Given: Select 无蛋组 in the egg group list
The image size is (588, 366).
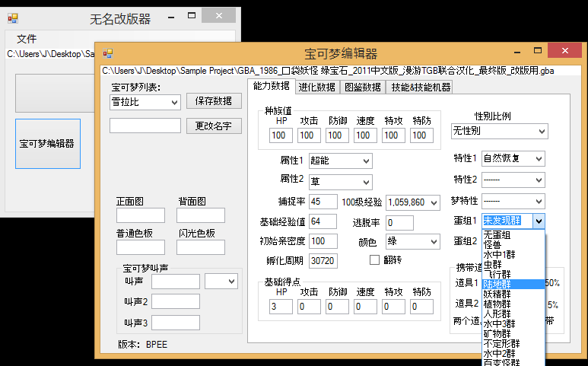Looking at the screenshot, I should (x=513, y=235).
